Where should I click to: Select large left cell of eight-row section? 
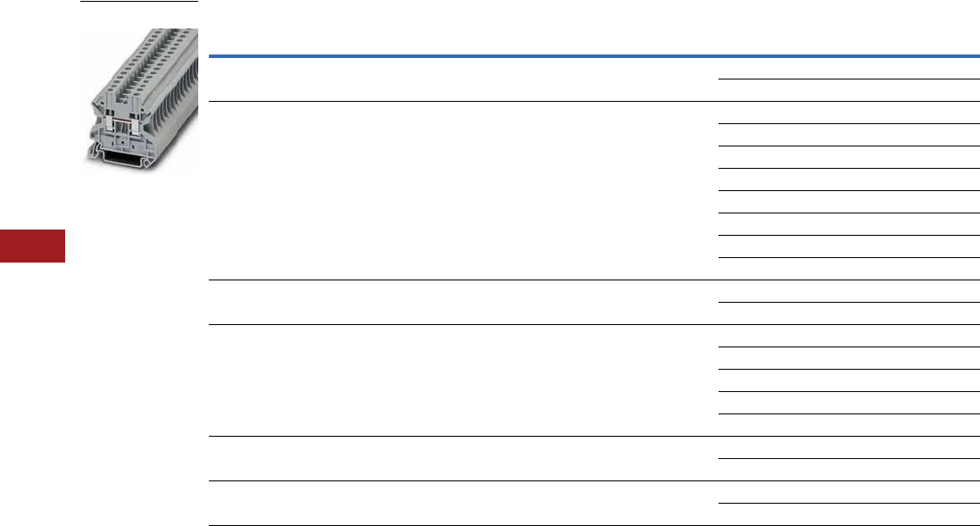463,190
